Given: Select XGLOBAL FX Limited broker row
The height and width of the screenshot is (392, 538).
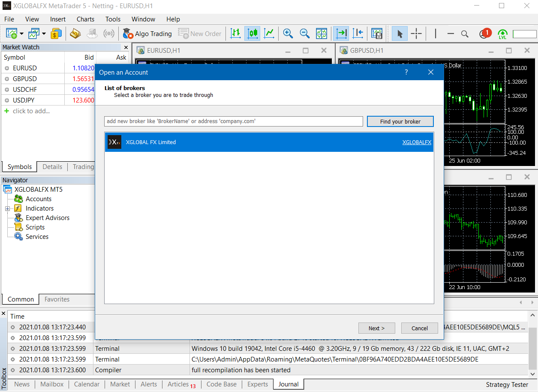Looking at the screenshot, I should pyautogui.click(x=269, y=142).
